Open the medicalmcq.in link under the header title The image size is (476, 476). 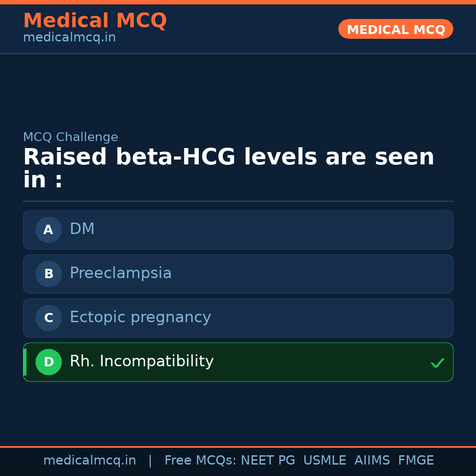[69, 37]
